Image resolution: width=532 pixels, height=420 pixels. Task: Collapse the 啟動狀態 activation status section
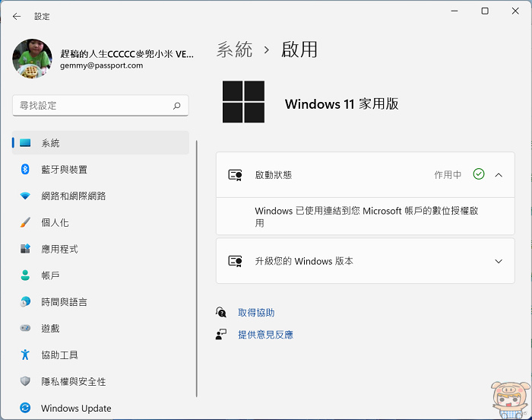(499, 175)
